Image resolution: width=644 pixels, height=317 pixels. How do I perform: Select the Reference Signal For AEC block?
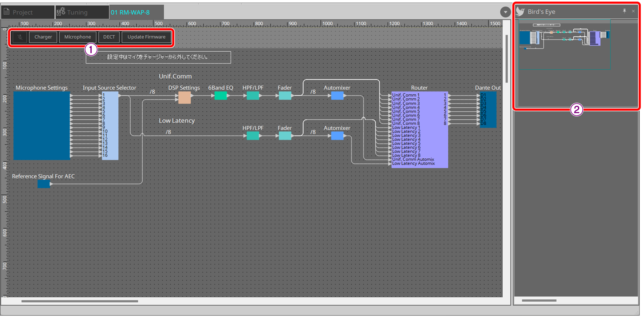pyautogui.click(x=43, y=183)
